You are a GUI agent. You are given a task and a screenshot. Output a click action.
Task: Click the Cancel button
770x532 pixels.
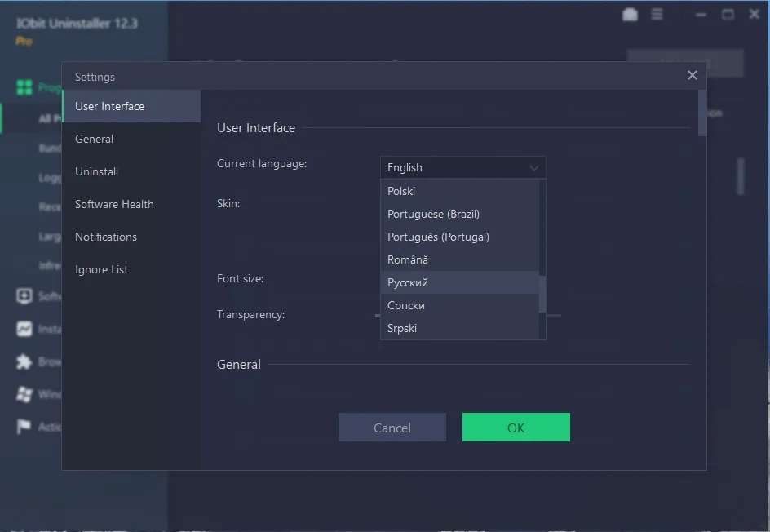click(392, 428)
